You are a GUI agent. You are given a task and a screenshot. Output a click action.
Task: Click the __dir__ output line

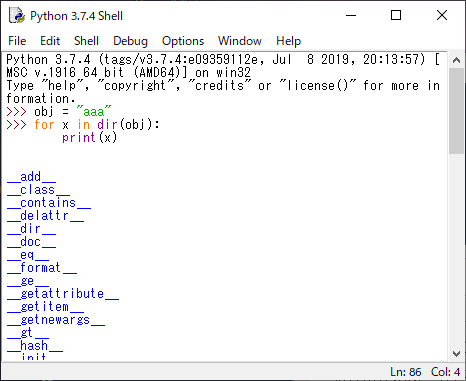click(31, 229)
